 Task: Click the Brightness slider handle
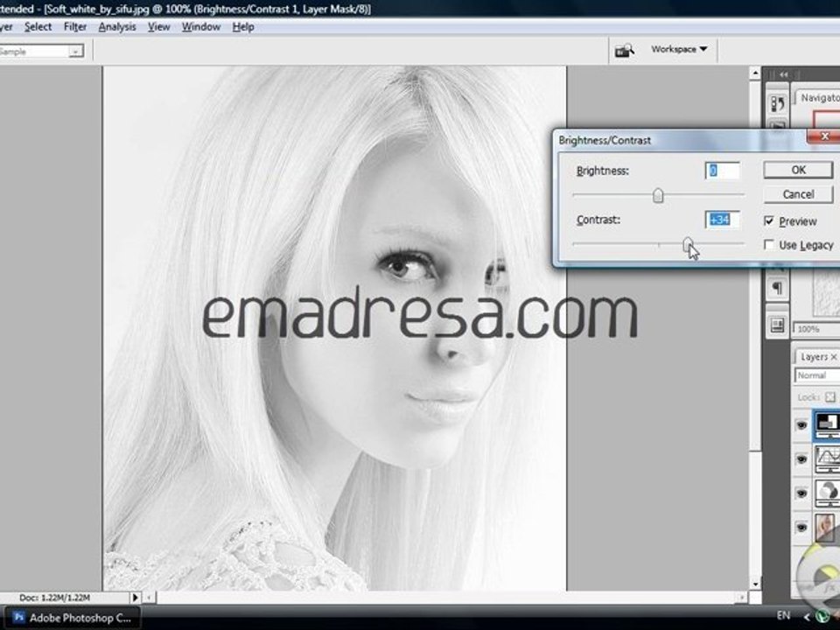tap(658, 195)
